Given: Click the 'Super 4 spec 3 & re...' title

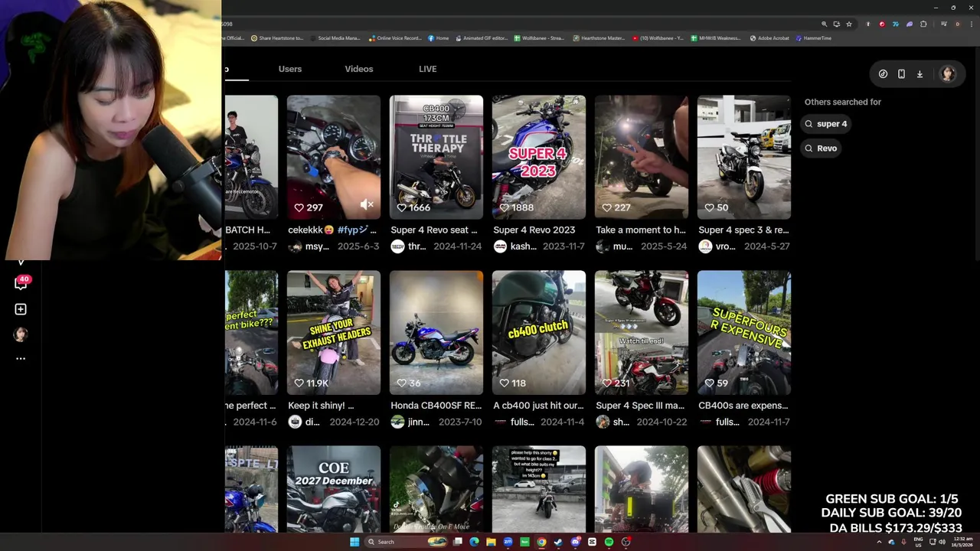Looking at the screenshot, I should click(743, 230).
